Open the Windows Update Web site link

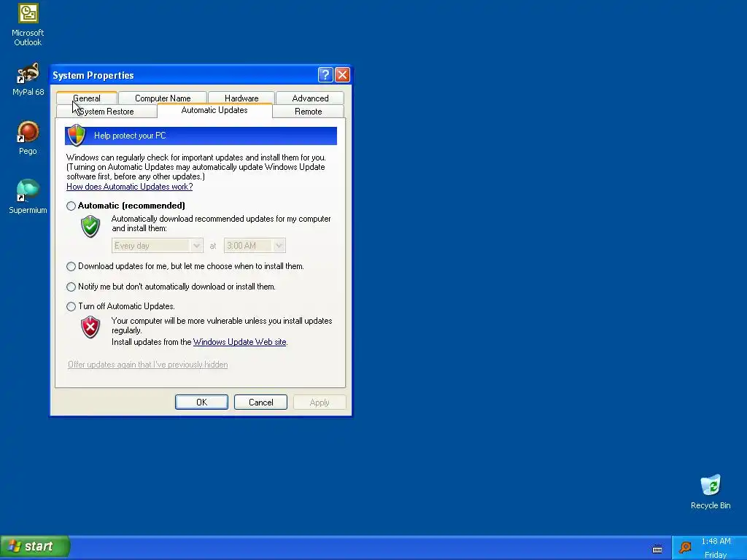(x=239, y=342)
